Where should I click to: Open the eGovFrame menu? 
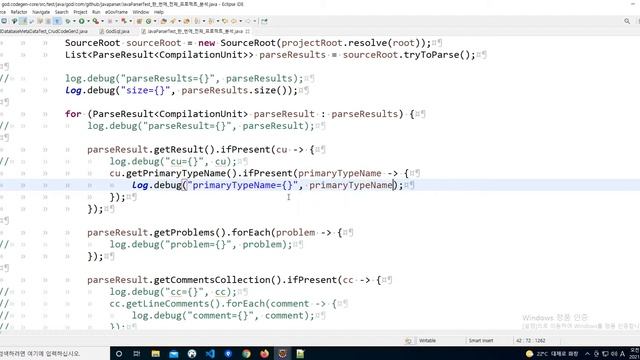coord(116,12)
